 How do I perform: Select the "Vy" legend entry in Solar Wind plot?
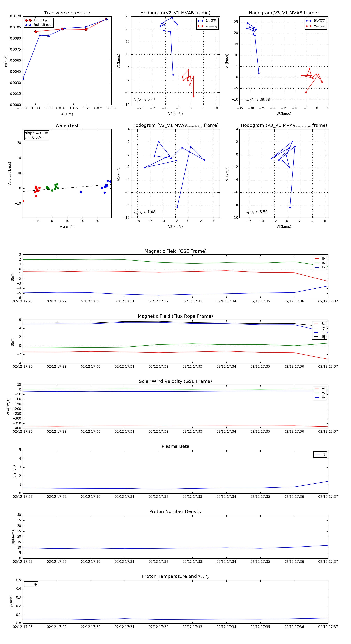(320, 393)
